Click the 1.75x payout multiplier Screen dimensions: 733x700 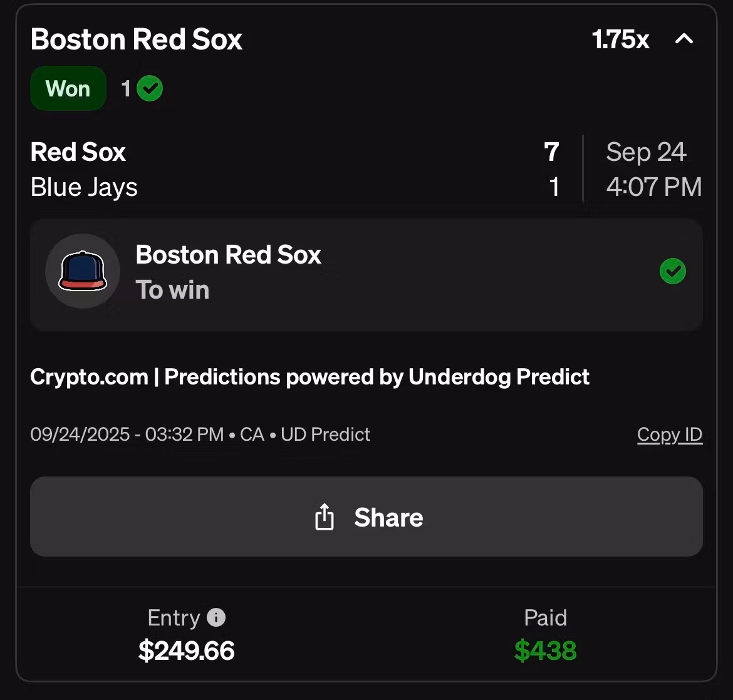tap(620, 39)
